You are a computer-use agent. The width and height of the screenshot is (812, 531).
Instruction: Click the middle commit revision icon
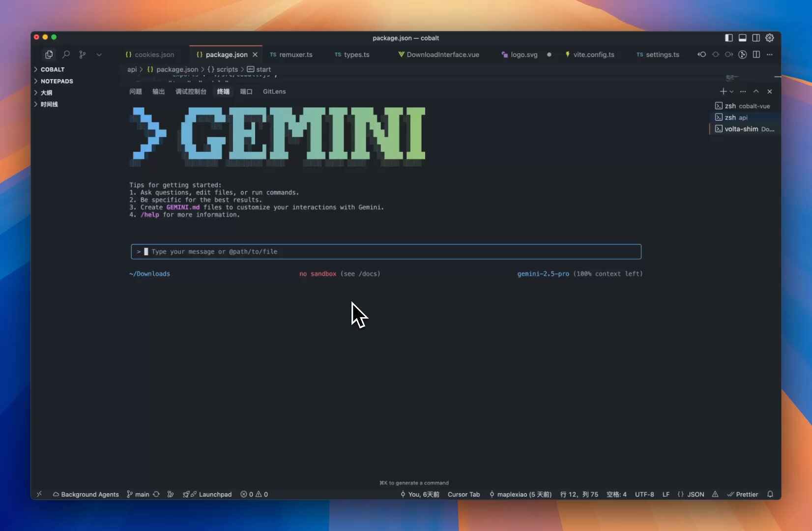716,55
